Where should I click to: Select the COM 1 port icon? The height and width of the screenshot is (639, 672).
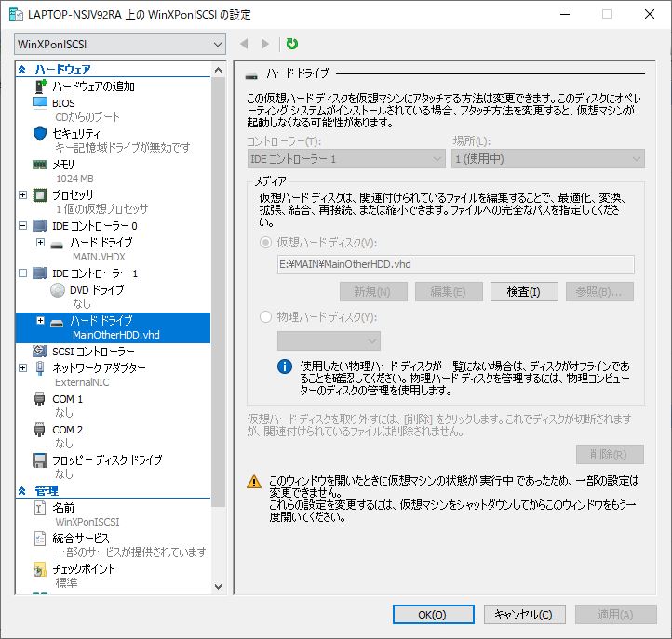pyautogui.click(x=39, y=399)
